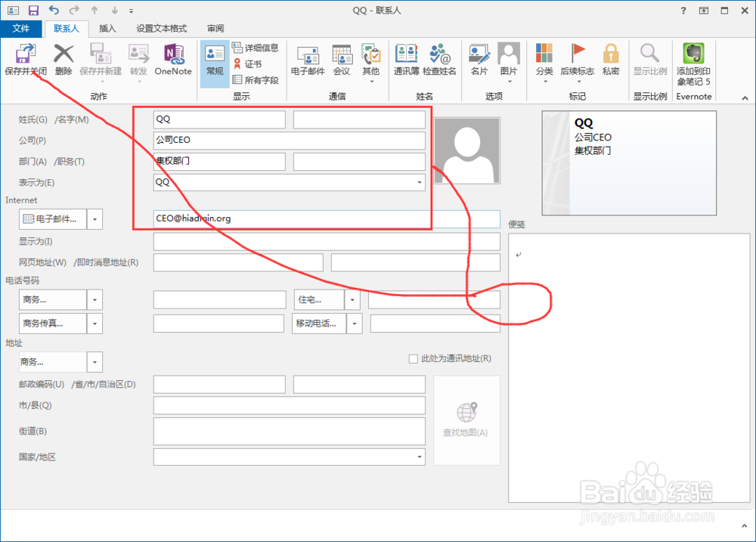Show All Fields (所有字段)
The image size is (756, 542).
point(256,80)
